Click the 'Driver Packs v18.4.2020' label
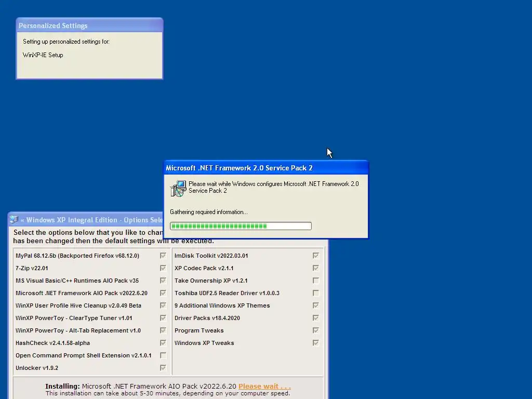The height and width of the screenshot is (399, 532). (207, 318)
